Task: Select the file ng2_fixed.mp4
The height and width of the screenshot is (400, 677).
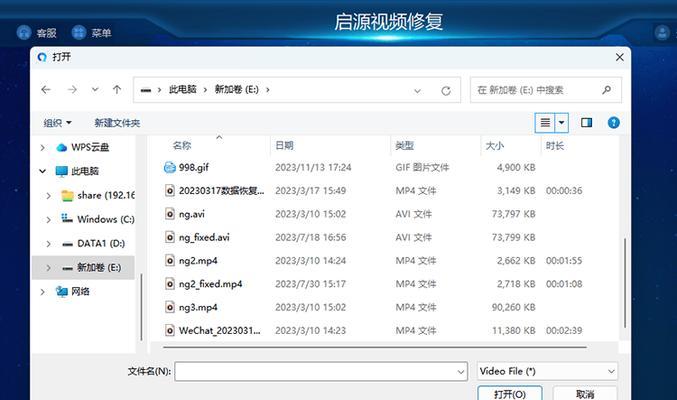Action: pos(211,284)
